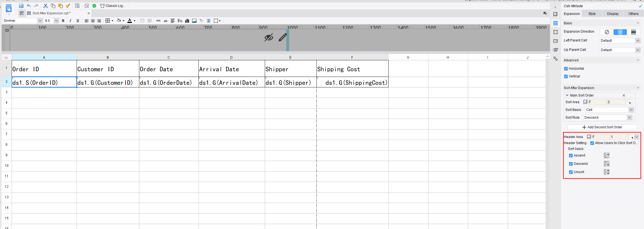Switch to the Style tab
Viewport: 644px width, 229px height.
point(592,14)
